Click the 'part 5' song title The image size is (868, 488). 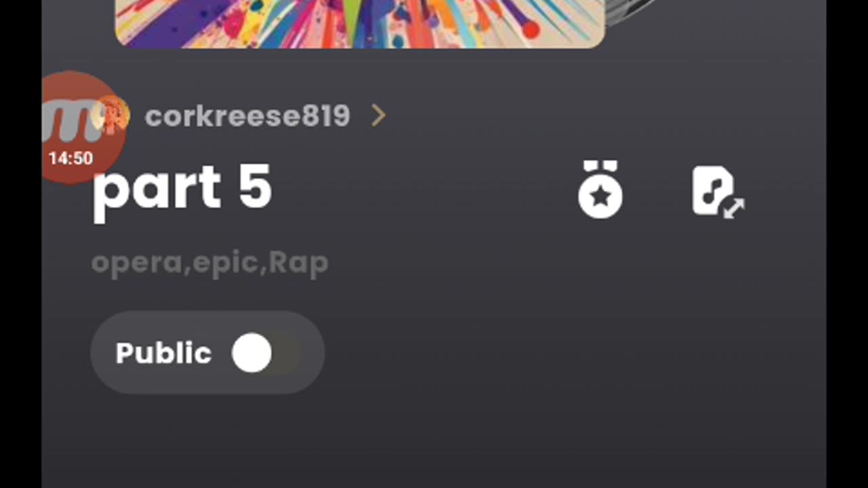(182, 188)
